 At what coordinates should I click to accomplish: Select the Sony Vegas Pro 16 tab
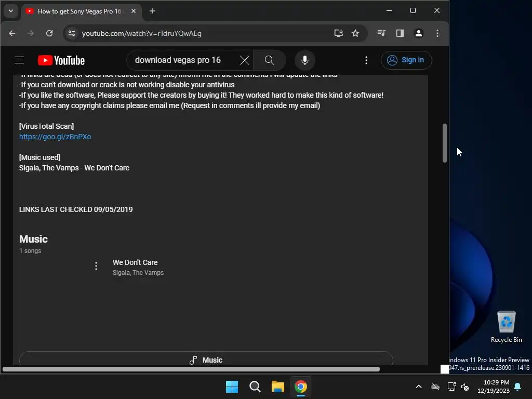(79, 11)
